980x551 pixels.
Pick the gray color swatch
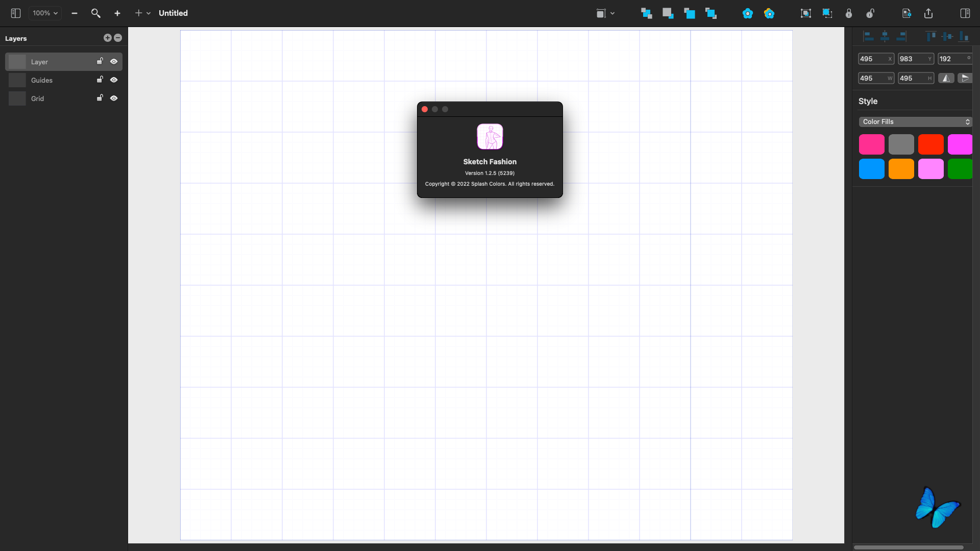901,144
